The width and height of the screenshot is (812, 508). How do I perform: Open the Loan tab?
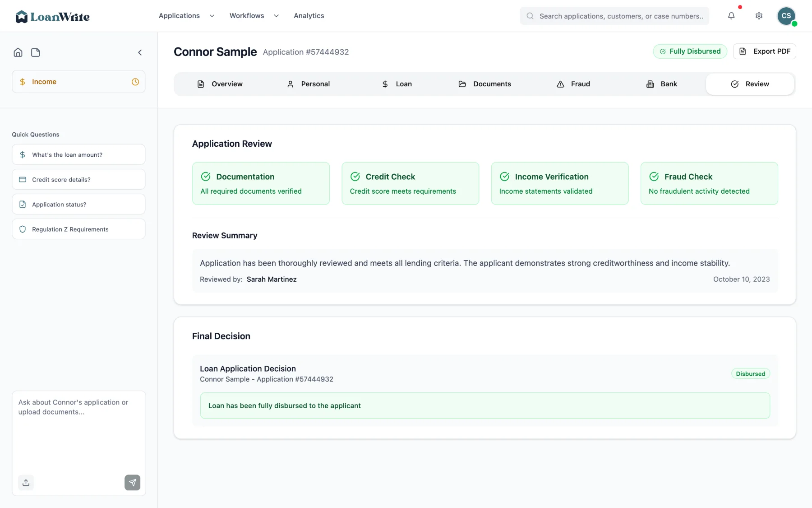coord(397,84)
